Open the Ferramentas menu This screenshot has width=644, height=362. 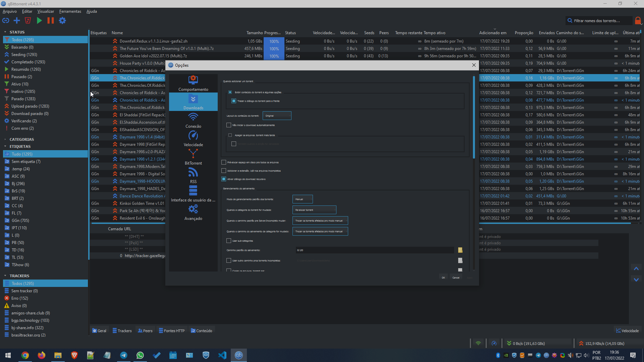click(70, 11)
